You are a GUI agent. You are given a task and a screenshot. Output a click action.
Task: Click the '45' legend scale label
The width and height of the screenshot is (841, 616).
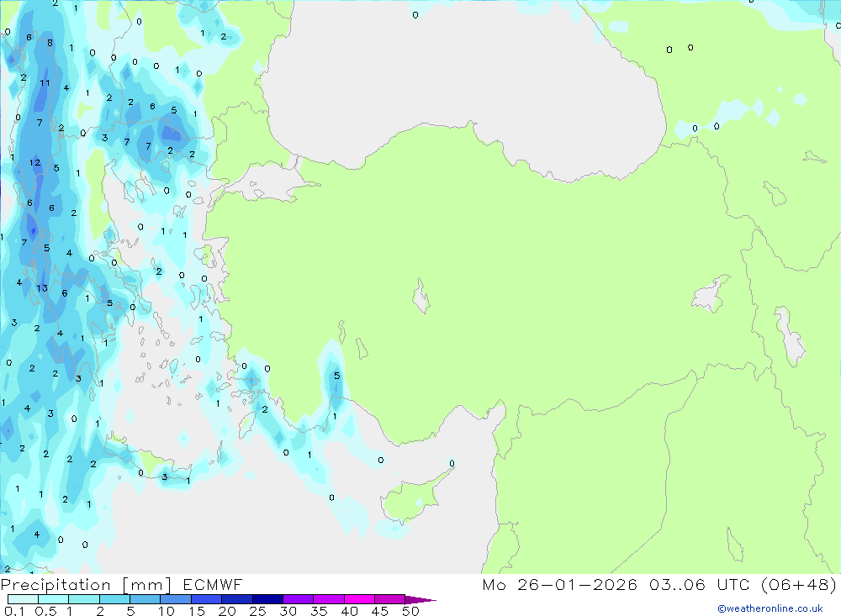pos(380,611)
